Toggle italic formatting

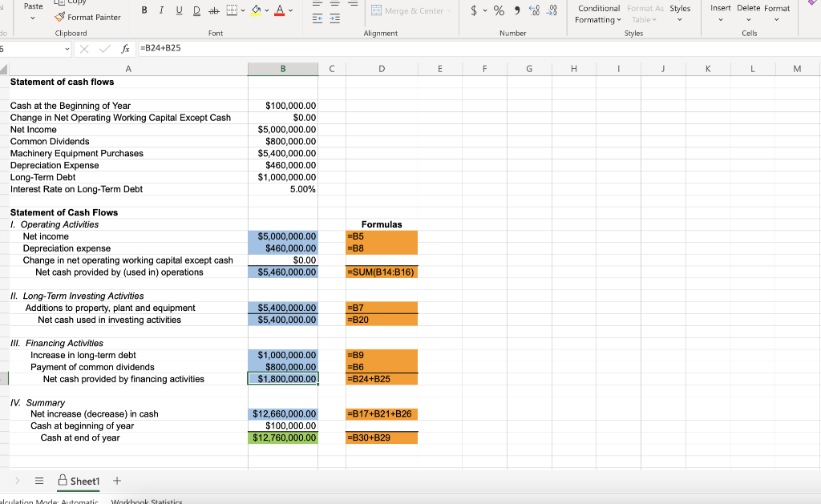[x=162, y=10]
